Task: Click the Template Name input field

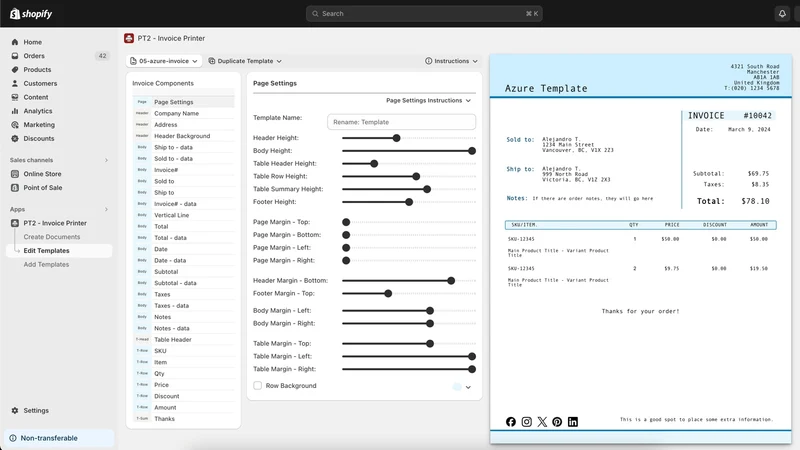Action: (402, 122)
